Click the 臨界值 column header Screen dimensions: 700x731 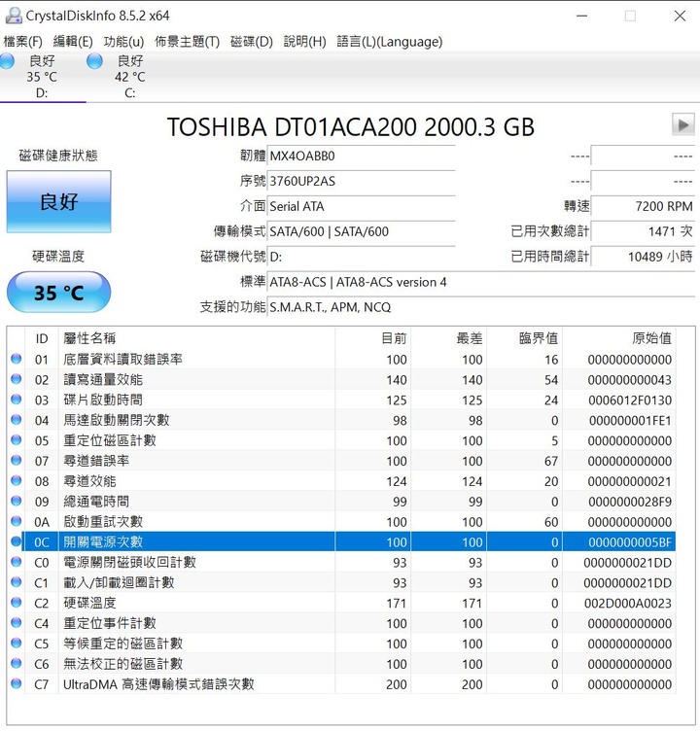pyautogui.click(x=524, y=338)
